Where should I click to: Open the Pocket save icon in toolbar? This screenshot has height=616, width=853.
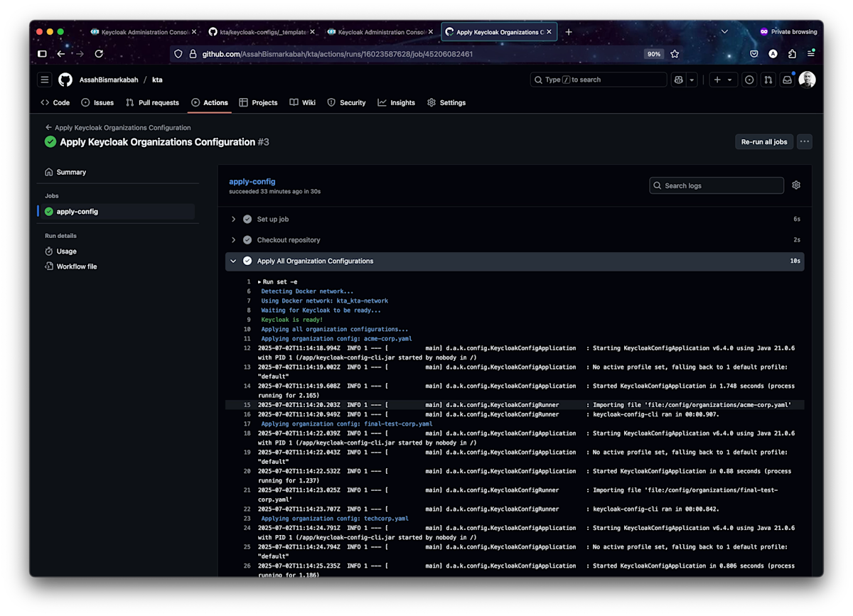pos(754,54)
